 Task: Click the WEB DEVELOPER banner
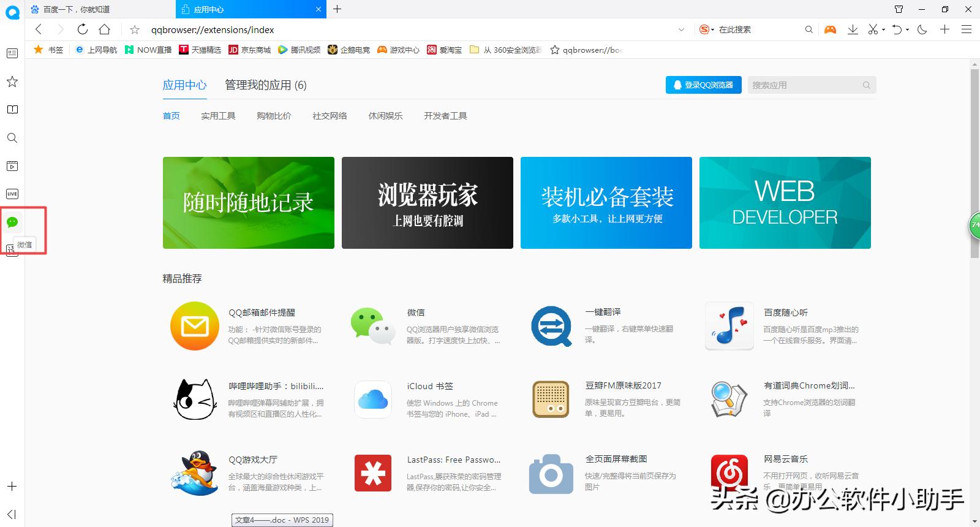(x=785, y=203)
